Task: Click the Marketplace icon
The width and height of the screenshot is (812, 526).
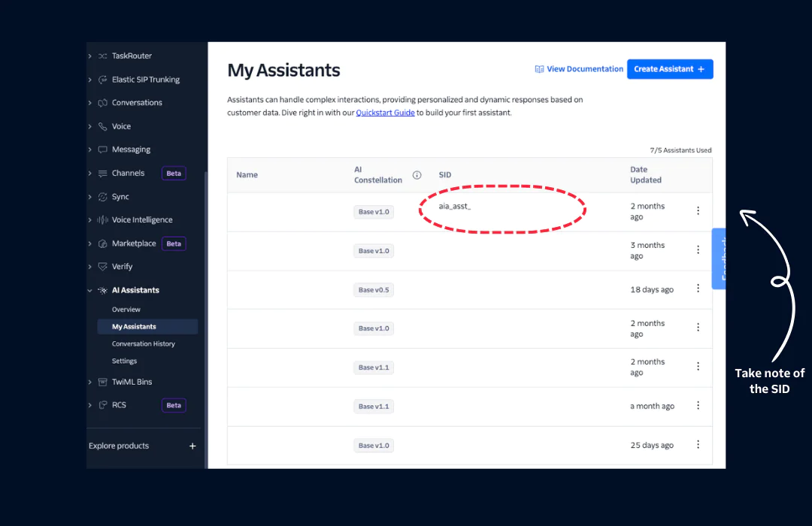Action: pyautogui.click(x=102, y=243)
